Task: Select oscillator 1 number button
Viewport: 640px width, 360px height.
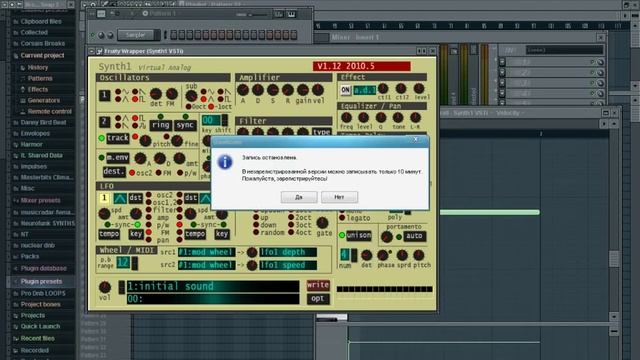Action: (x=104, y=96)
